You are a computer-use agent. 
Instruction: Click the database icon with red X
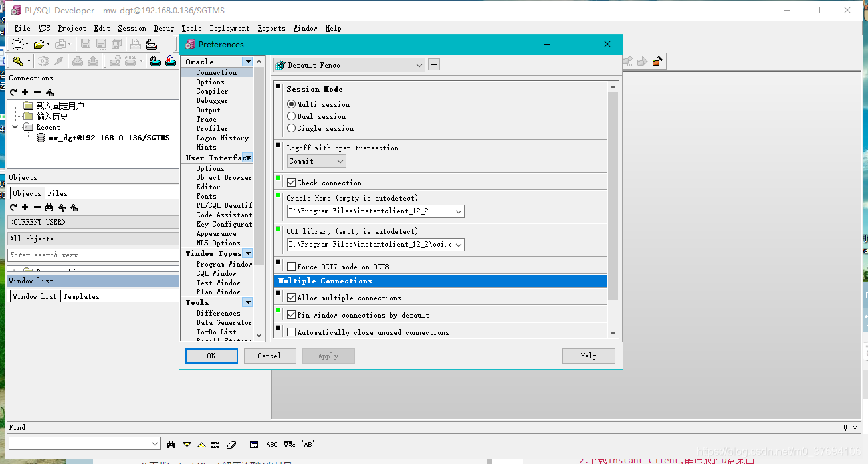(x=171, y=61)
